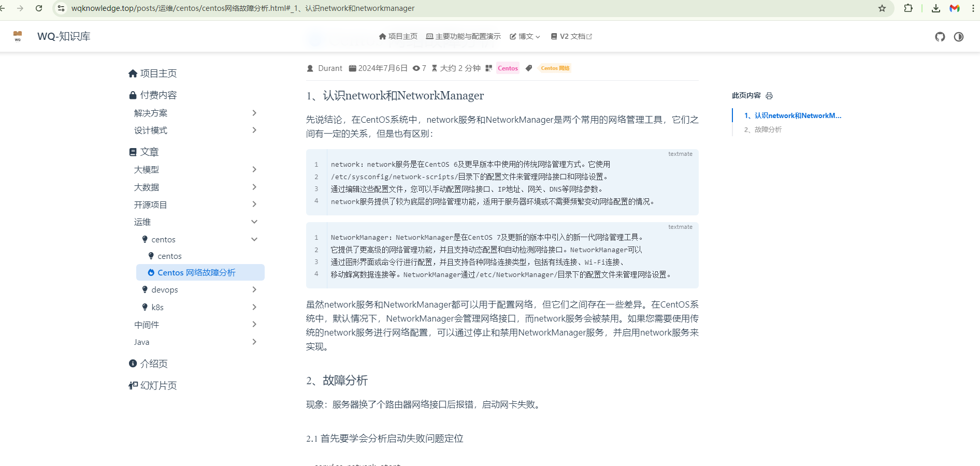
Task: Click the info icon beside 介绍页
Action: (x=133, y=363)
